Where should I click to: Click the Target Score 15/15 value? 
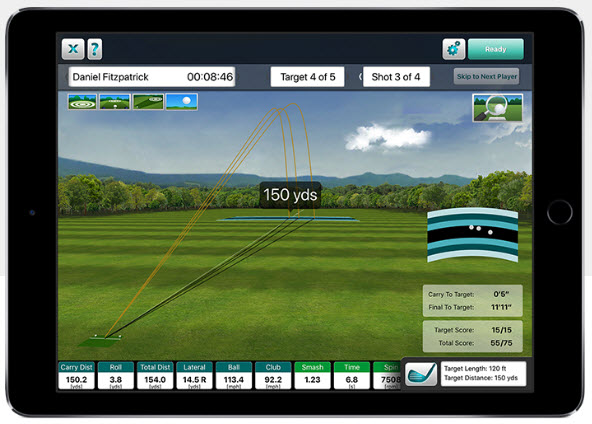click(x=501, y=330)
